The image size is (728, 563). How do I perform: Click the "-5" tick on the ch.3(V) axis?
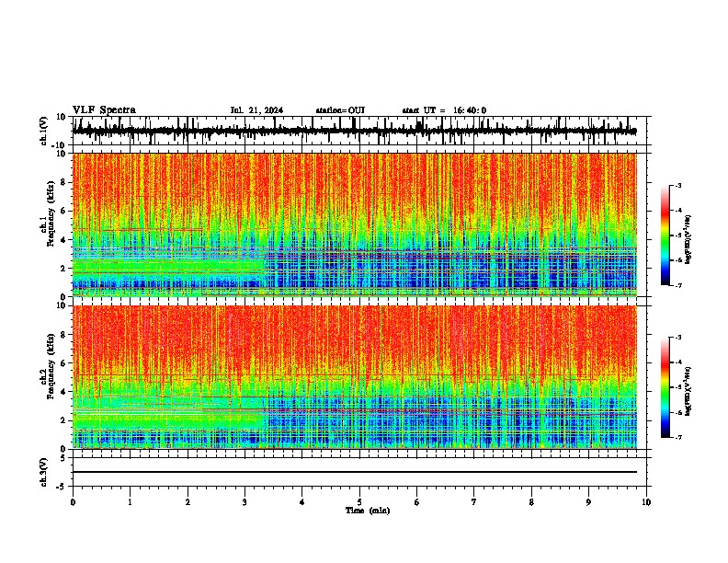(x=63, y=487)
